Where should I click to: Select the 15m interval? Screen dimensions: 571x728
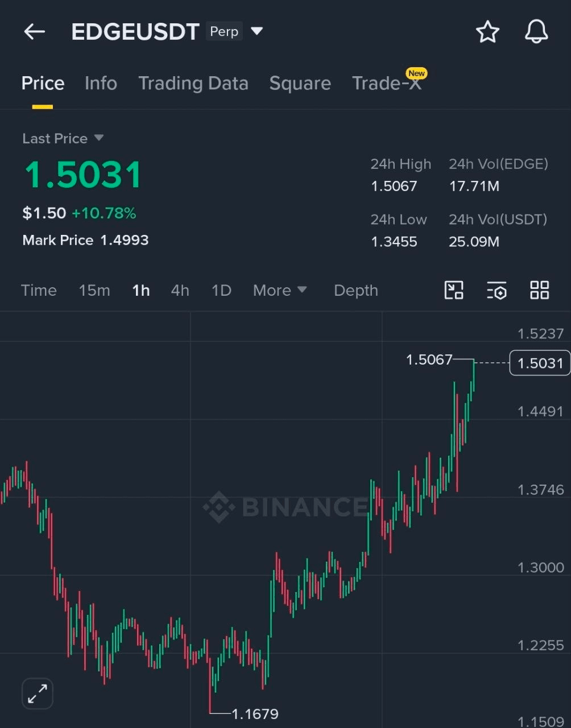pyautogui.click(x=94, y=290)
